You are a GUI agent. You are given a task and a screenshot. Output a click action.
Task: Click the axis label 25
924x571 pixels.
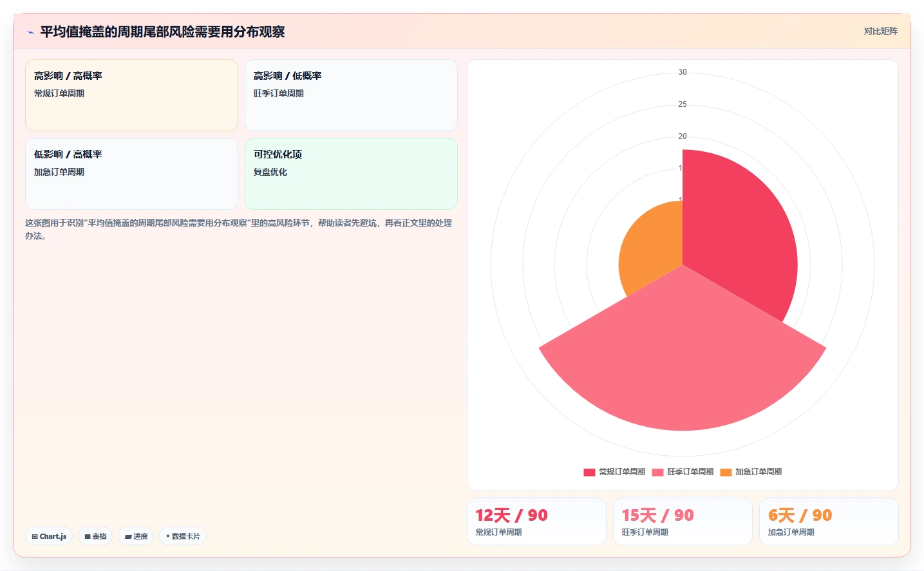click(x=683, y=104)
